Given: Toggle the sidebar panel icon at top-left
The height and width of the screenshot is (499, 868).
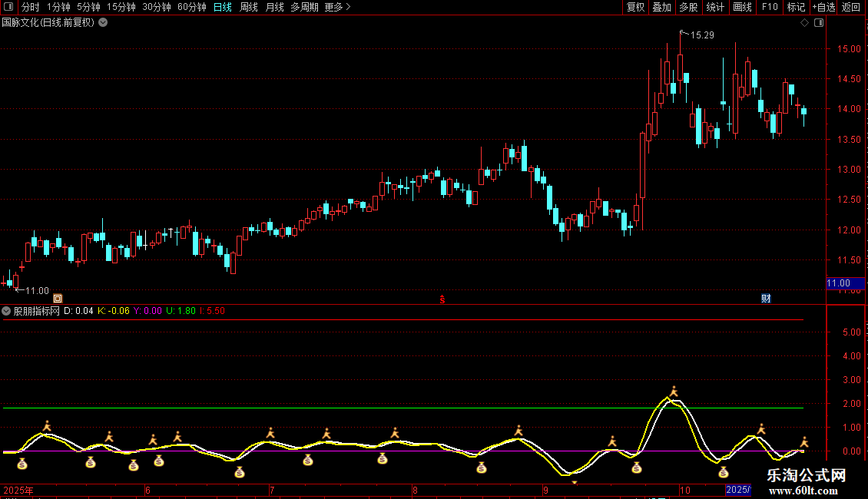Looking at the screenshot, I should (x=8, y=7).
